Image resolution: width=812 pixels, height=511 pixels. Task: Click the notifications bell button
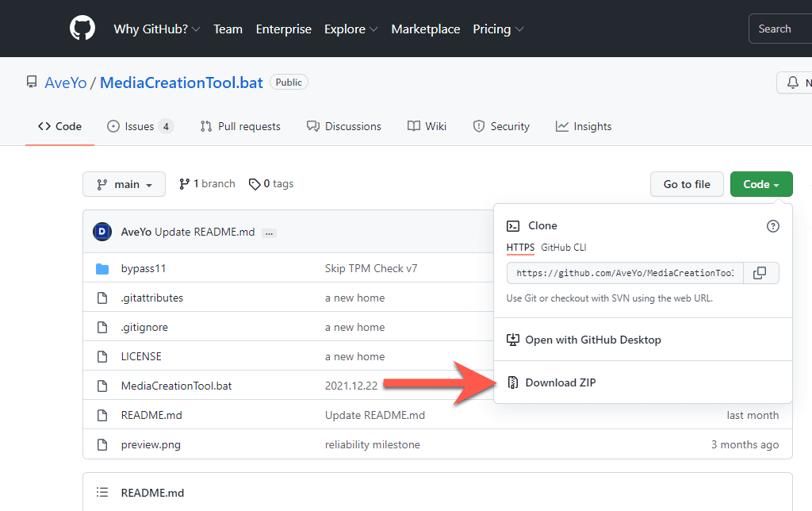793,83
